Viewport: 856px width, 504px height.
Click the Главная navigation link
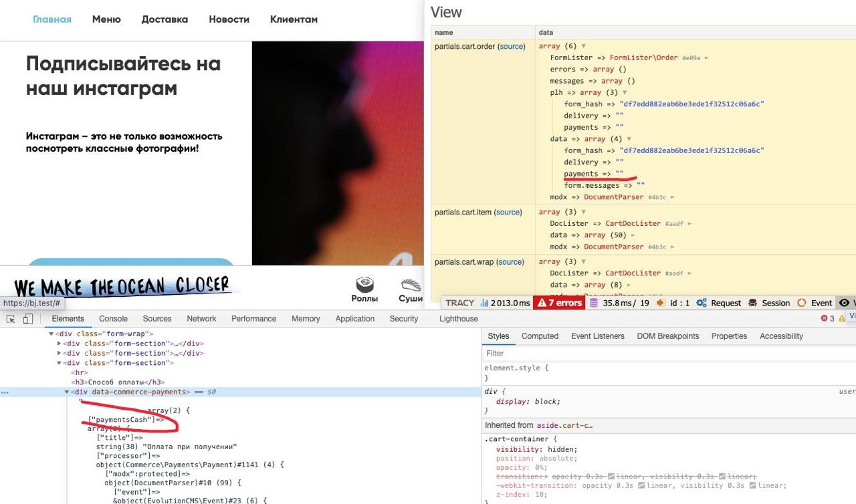[52, 19]
